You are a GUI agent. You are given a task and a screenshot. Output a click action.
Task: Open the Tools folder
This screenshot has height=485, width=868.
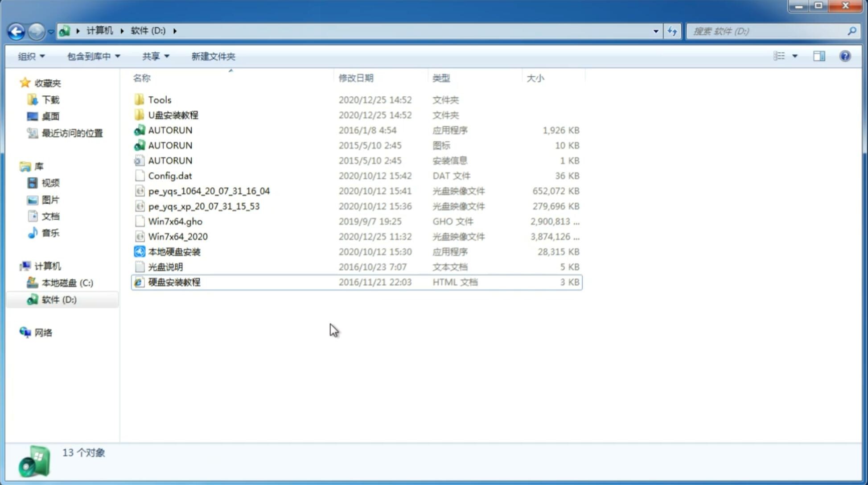(159, 99)
